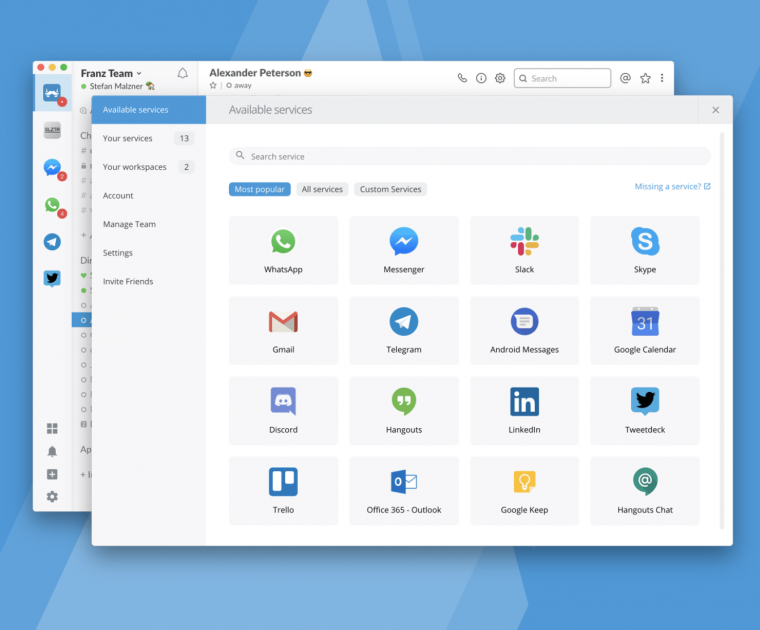The image size is (760, 630).
Task: Add the Messenger service
Action: tap(404, 251)
